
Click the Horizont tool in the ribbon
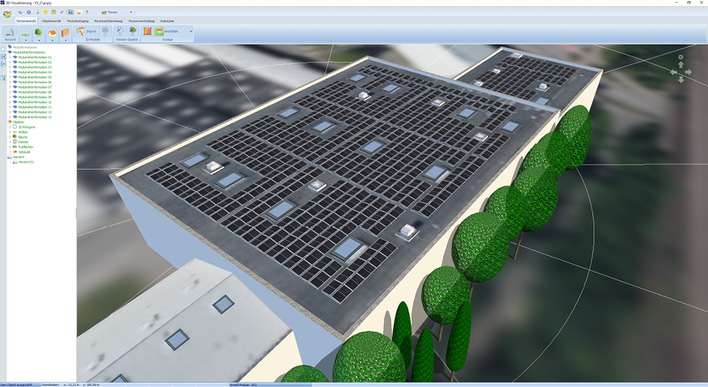coord(10,34)
